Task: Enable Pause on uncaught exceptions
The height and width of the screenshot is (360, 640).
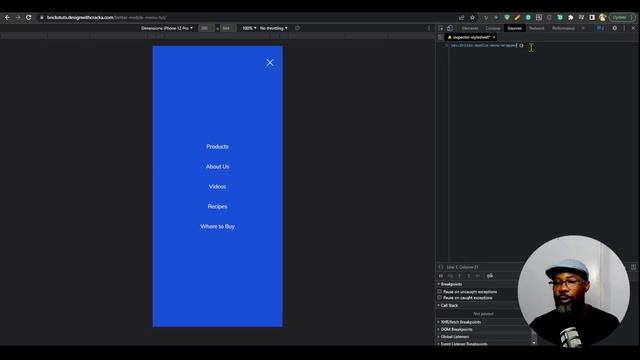Action: [440, 292]
